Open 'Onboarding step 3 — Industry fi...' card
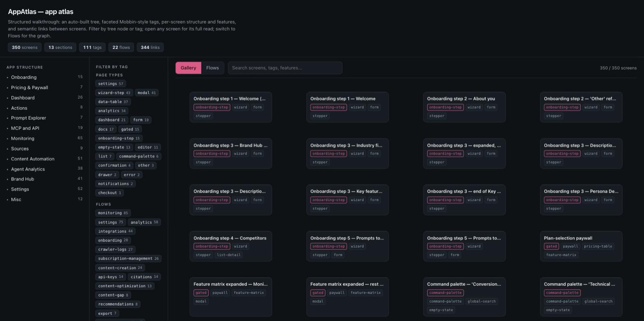This screenshot has height=321, width=644. click(x=347, y=153)
